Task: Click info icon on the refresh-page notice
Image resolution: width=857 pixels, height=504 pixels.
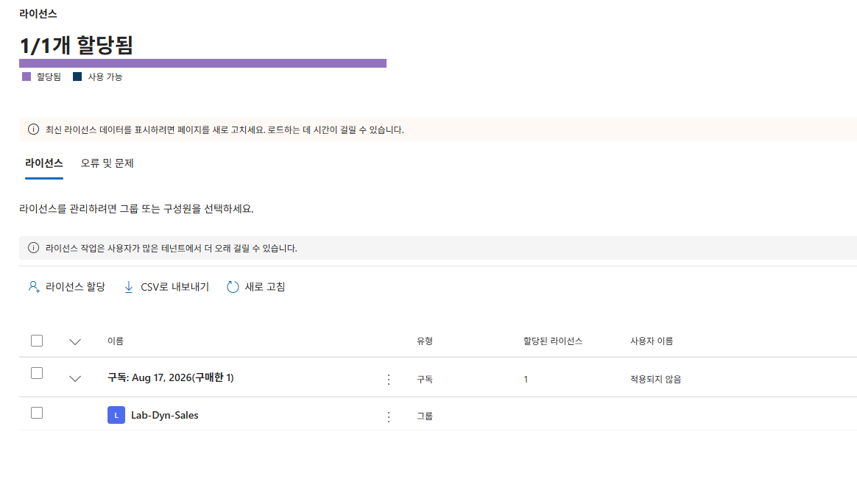Action: click(x=33, y=129)
